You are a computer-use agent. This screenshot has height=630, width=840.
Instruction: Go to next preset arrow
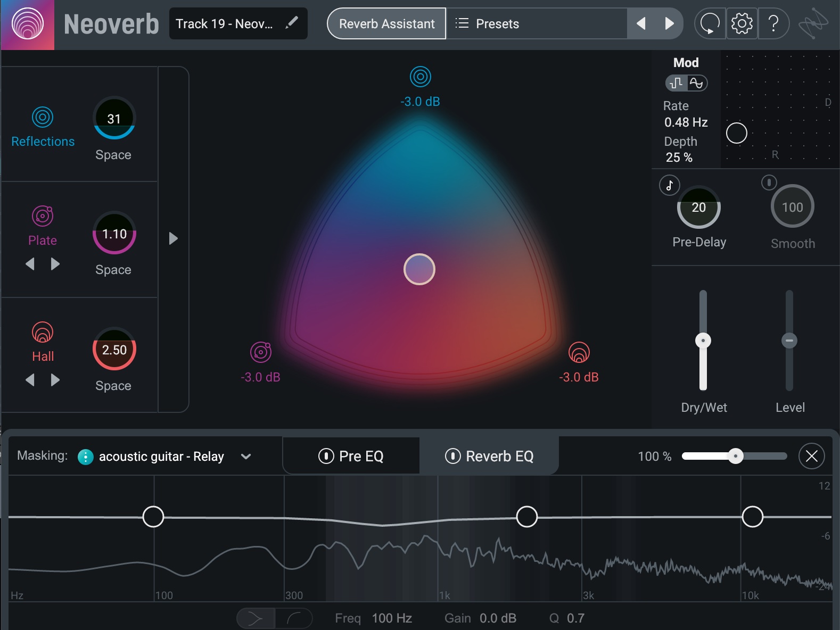[x=669, y=23]
